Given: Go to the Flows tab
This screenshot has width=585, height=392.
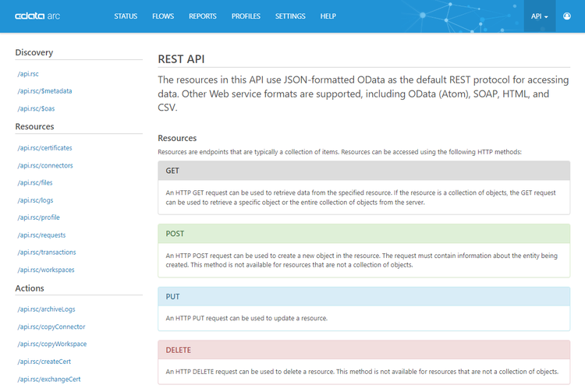Looking at the screenshot, I should (164, 16).
